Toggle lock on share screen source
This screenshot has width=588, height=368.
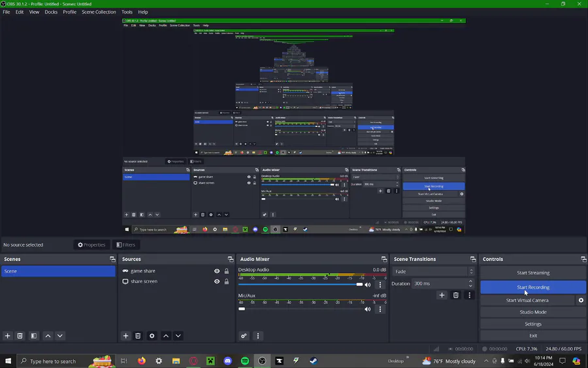227,281
